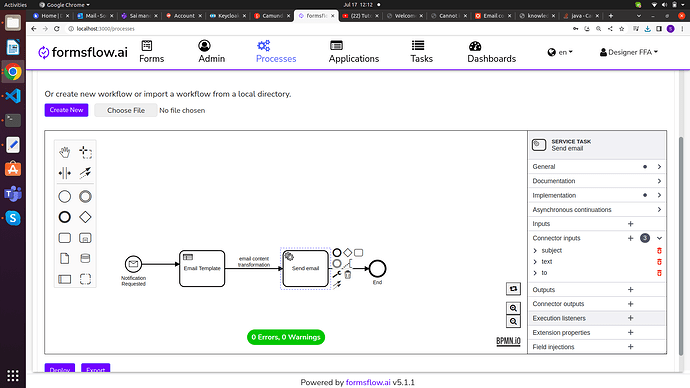Select the End event on canvas
Screen dimensions: 690x388
(x=377, y=268)
